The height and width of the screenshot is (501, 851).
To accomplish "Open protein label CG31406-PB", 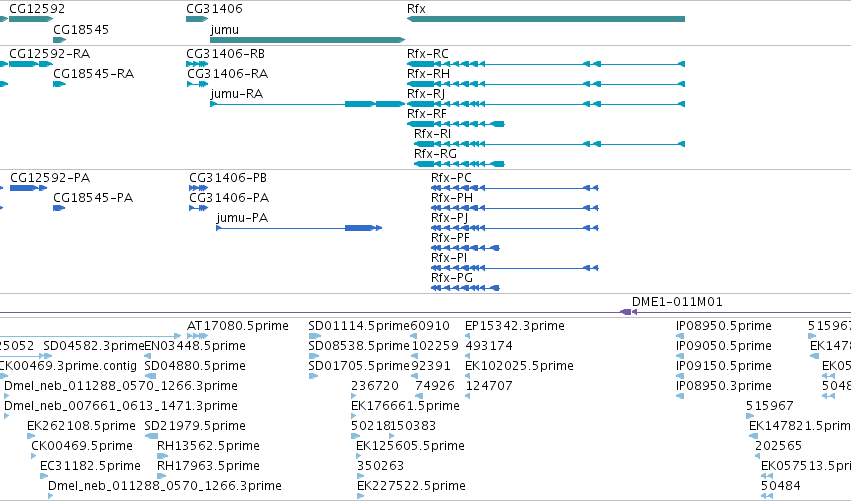I will pyautogui.click(x=228, y=178).
